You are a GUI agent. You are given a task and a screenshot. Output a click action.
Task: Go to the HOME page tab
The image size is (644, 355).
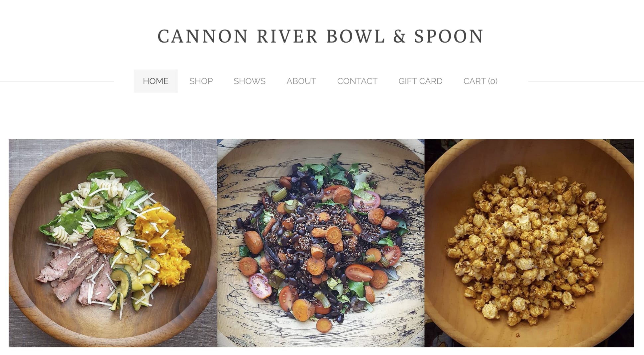(x=156, y=81)
